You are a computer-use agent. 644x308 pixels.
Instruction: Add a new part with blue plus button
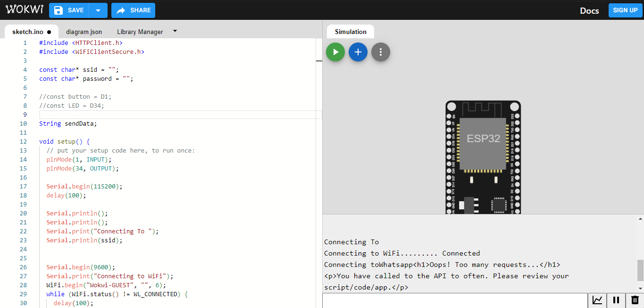pos(358,52)
